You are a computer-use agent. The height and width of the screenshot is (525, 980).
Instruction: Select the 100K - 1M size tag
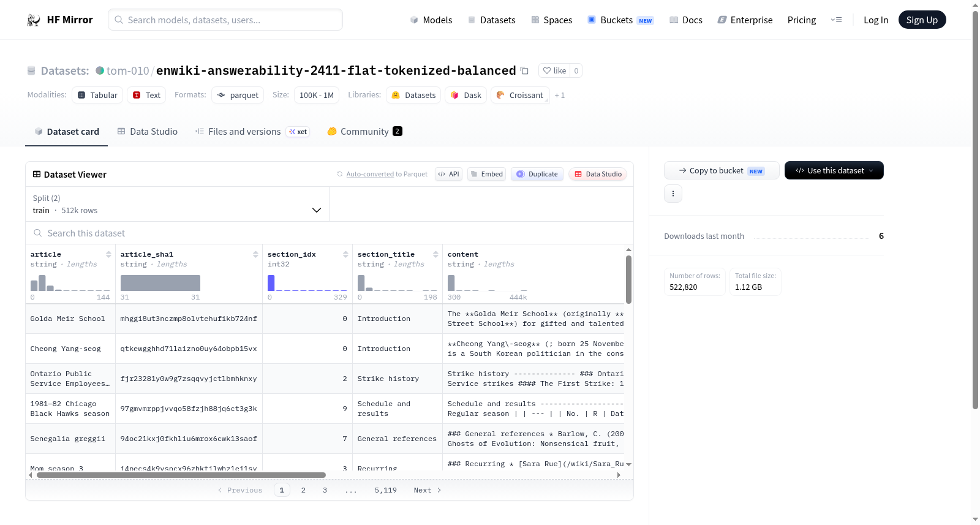[x=317, y=95]
